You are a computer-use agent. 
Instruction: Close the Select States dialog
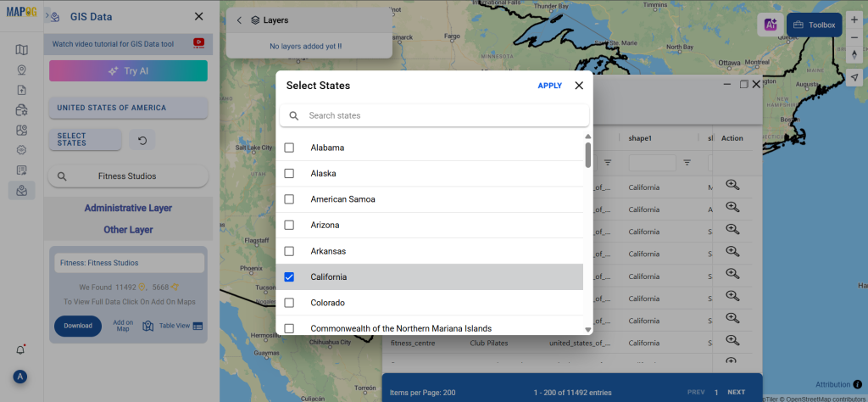pos(579,86)
